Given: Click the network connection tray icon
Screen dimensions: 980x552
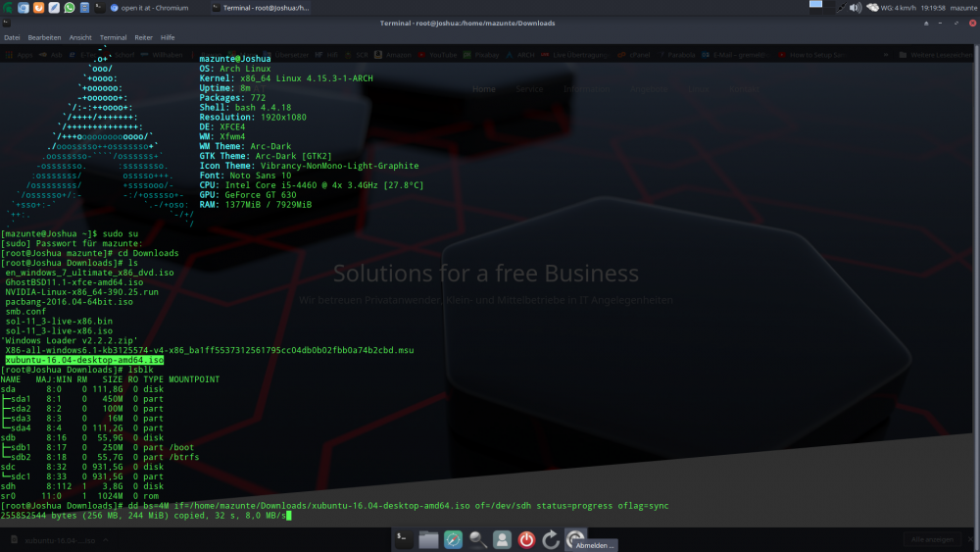Looking at the screenshot, I should (x=841, y=8).
